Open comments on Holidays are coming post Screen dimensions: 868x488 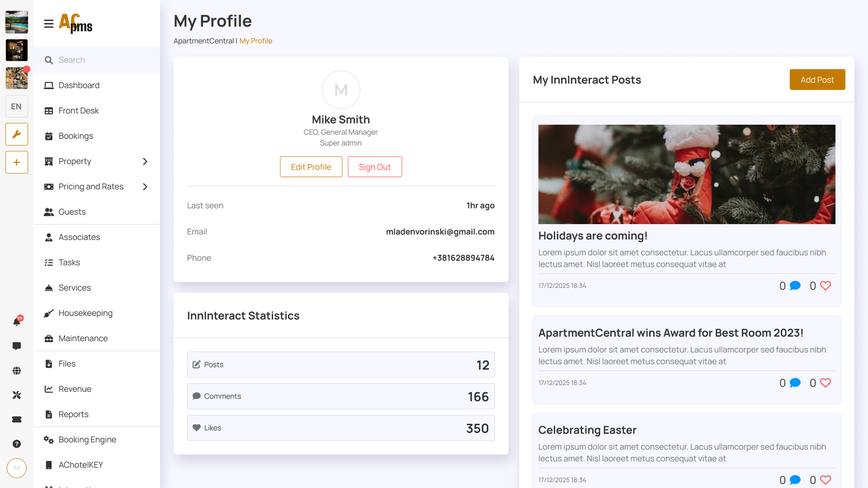pyautogui.click(x=795, y=286)
